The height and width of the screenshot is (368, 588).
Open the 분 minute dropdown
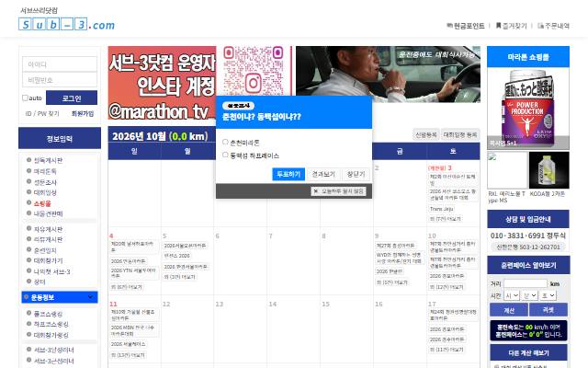pyautogui.click(x=529, y=295)
